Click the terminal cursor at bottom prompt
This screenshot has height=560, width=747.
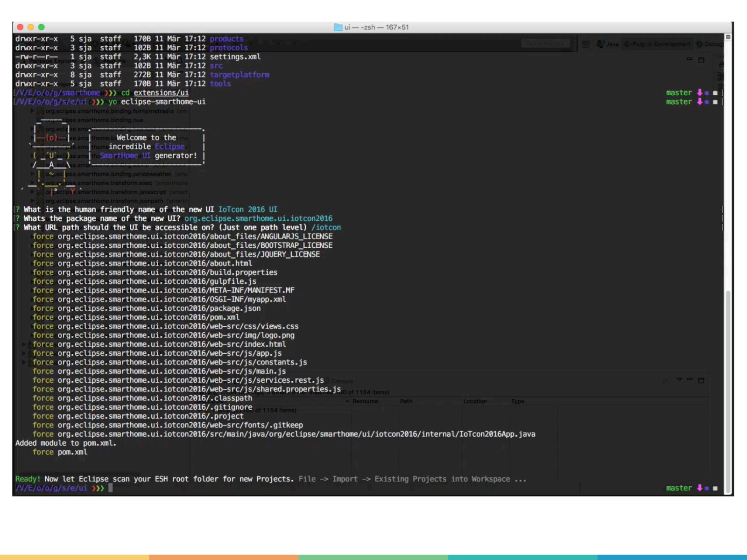click(x=111, y=488)
